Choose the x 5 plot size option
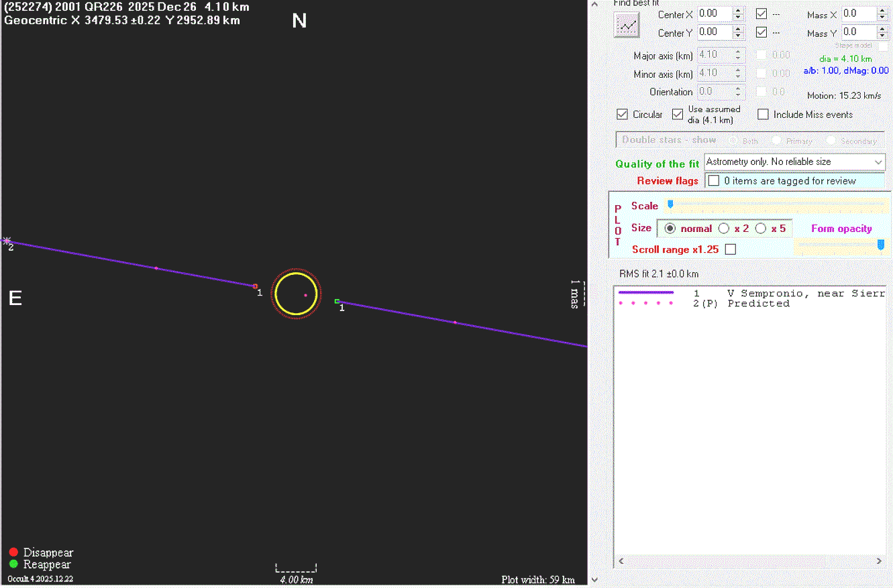Viewport: 893px width, 588px height. pyautogui.click(x=761, y=229)
